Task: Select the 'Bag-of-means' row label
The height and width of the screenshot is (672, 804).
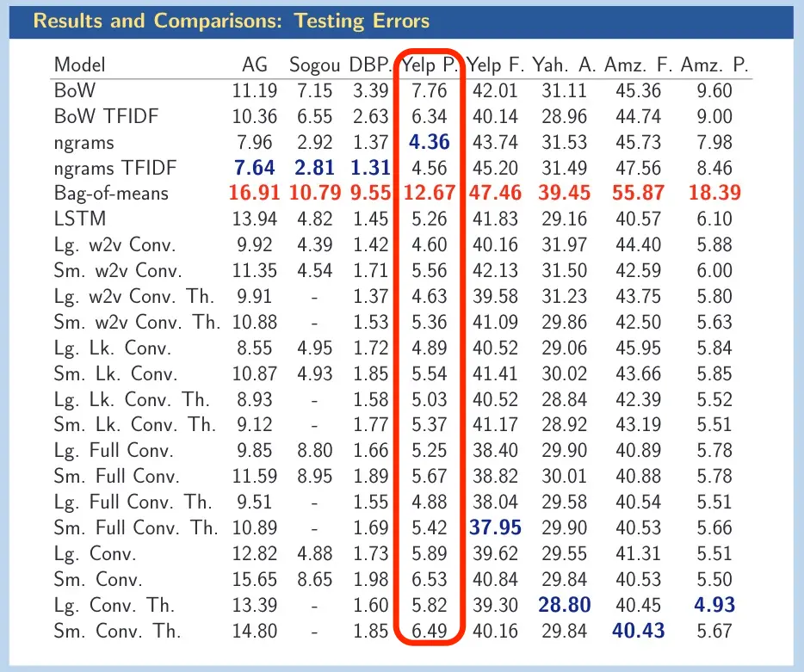Action: tap(111, 194)
